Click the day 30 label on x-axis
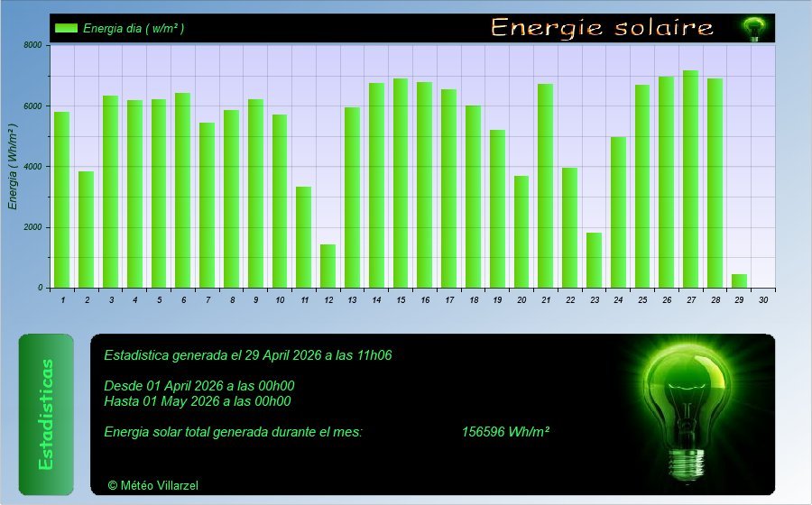Screen dimensions: 812x505 [x=763, y=299]
